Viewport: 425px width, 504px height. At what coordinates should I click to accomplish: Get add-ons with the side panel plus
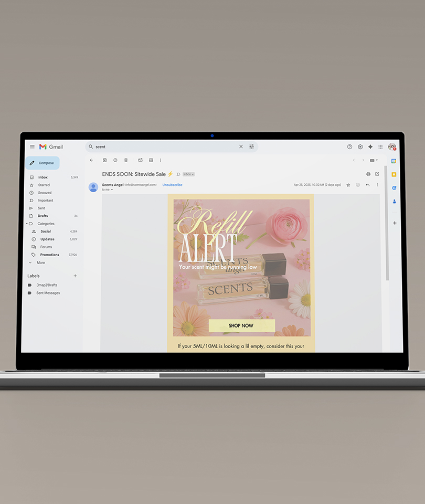tap(395, 223)
